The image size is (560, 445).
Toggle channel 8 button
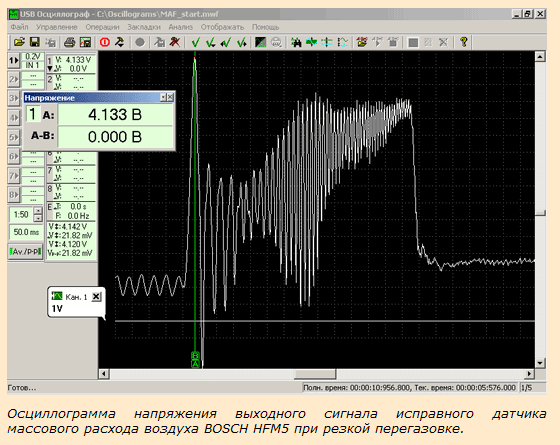pos(14,195)
